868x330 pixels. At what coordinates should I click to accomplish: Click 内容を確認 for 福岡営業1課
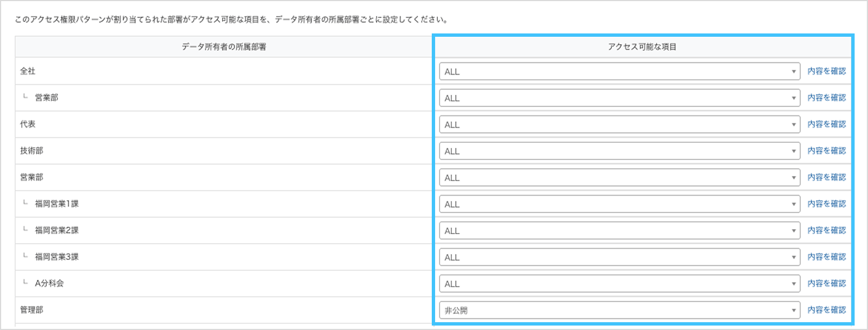(x=826, y=204)
